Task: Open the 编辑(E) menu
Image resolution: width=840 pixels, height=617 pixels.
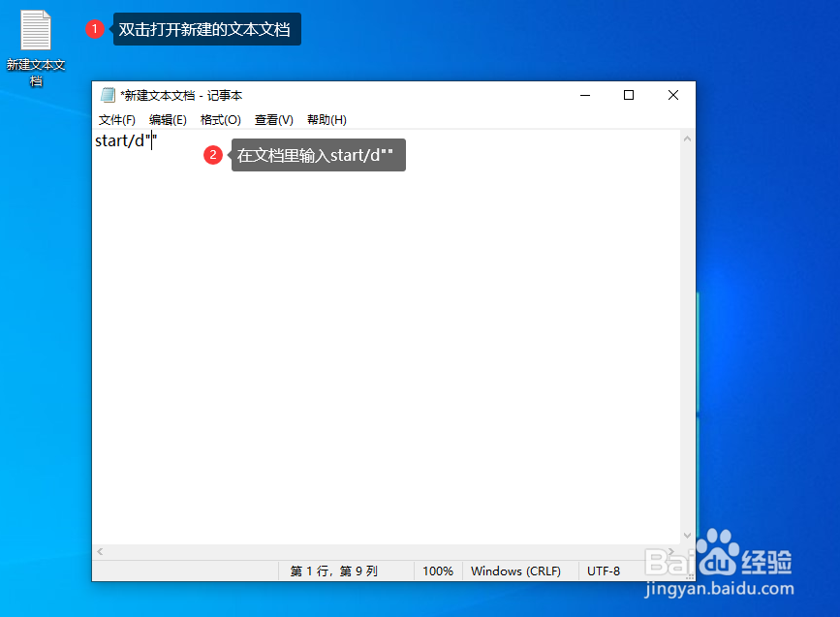Action: (x=168, y=120)
